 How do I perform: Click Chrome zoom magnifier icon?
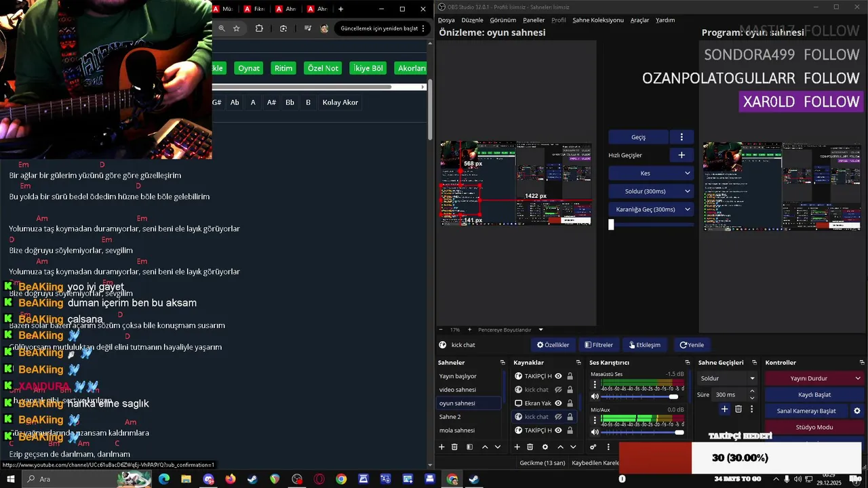222,28
